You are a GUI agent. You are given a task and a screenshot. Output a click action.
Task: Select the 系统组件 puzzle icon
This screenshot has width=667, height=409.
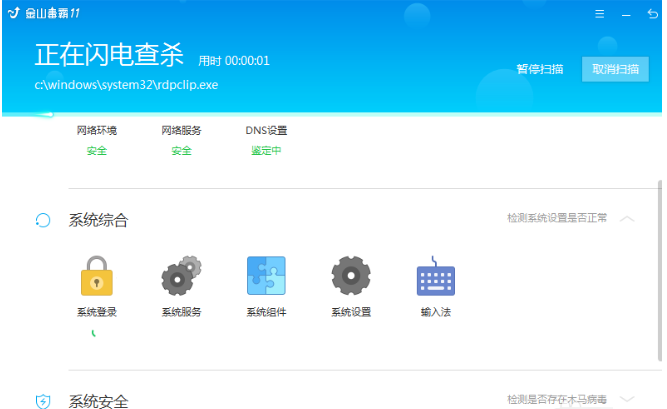tap(266, 275)
